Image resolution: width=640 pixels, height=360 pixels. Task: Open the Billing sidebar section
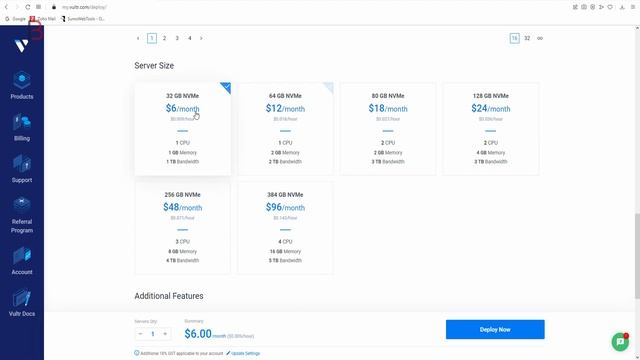coord(22,127)
